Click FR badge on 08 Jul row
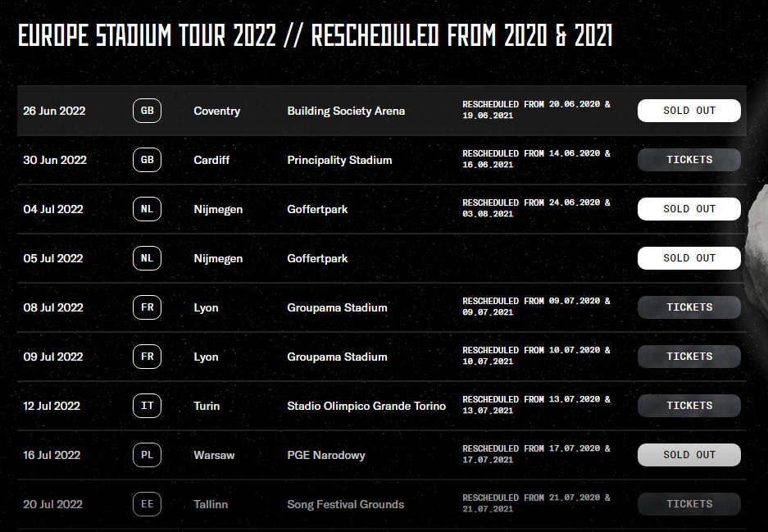 click(x=147, y=307)
